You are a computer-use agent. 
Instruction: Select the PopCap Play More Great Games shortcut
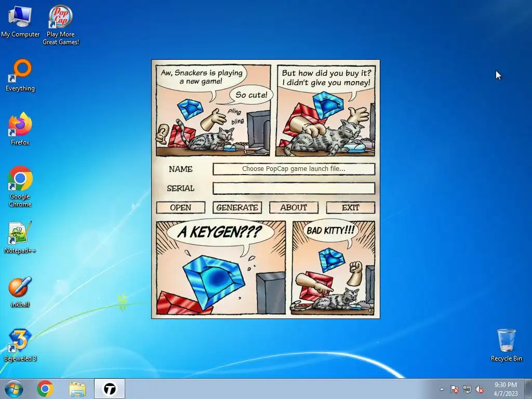pos(60,24)
